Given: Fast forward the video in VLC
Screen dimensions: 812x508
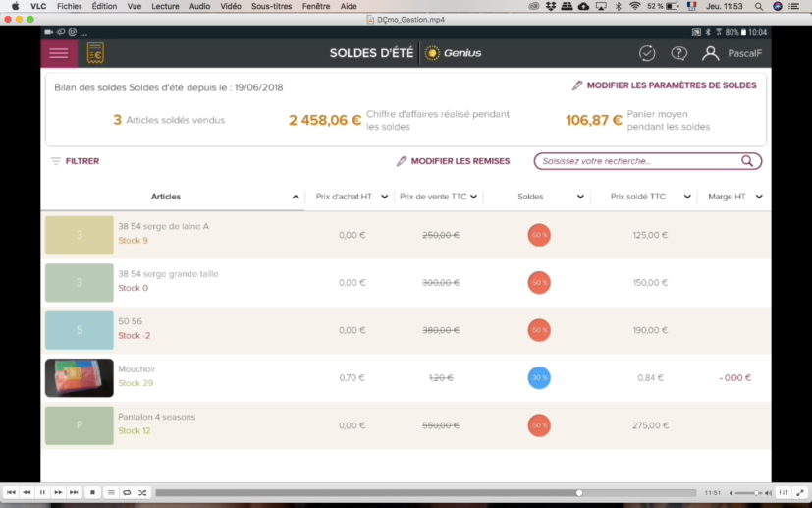Looking at the screenshot, I should click(x=59, y=492).
